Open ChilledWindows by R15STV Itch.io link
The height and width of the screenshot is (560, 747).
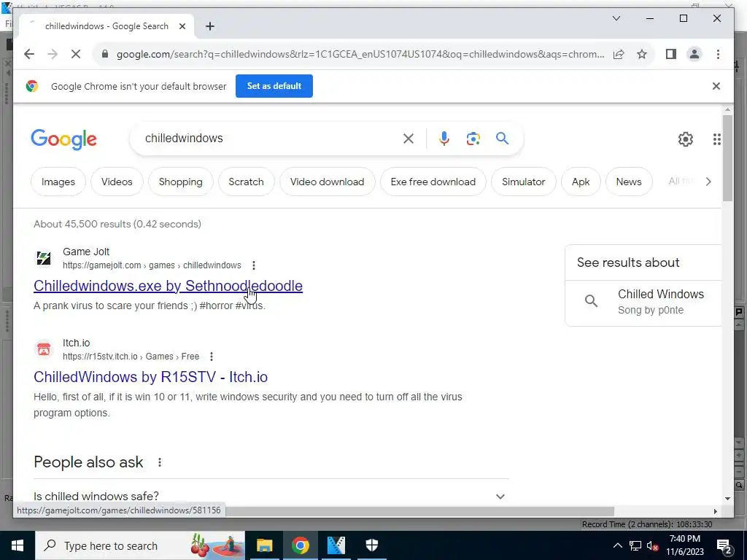pyautogui.click(x=150, y=377)
